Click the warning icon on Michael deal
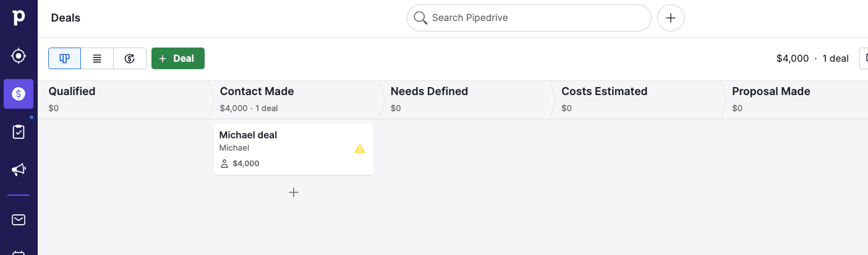Viewport: 868px width, 255px height. [x=360, y=149]
